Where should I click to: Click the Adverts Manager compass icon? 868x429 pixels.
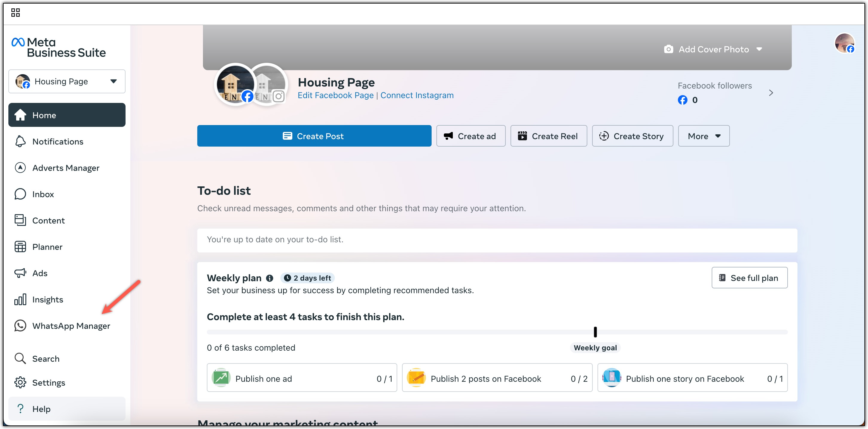pyautogui.click(x=20, y=168)
